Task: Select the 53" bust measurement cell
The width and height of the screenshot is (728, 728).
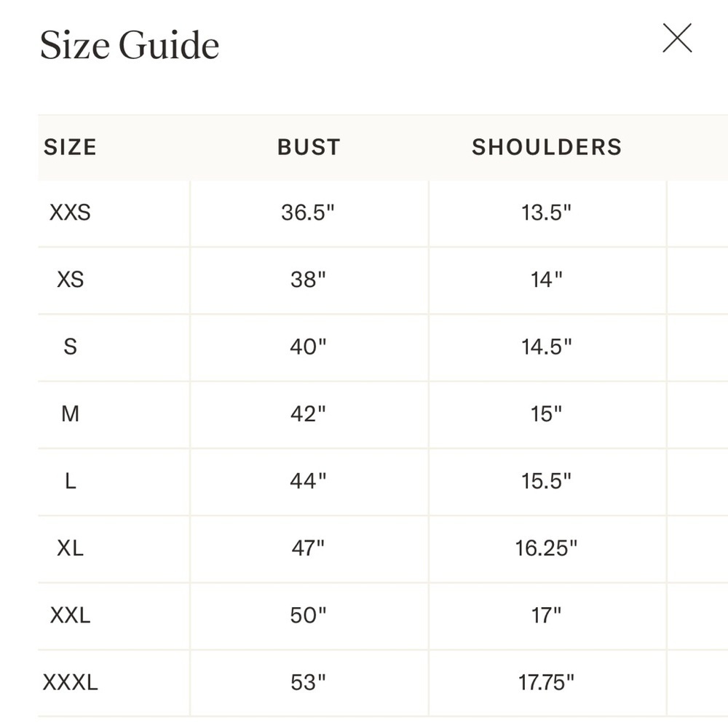Action: [309, 683]
